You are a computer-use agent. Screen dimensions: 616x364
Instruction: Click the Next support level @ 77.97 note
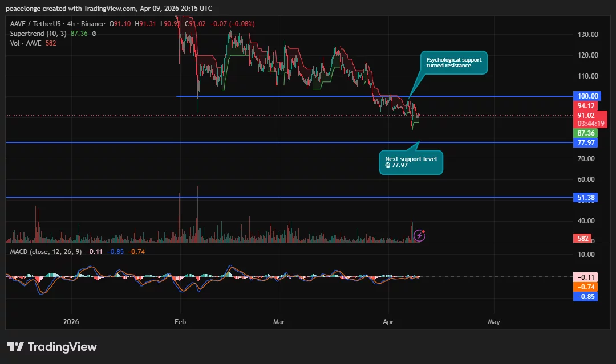point(411,162)
